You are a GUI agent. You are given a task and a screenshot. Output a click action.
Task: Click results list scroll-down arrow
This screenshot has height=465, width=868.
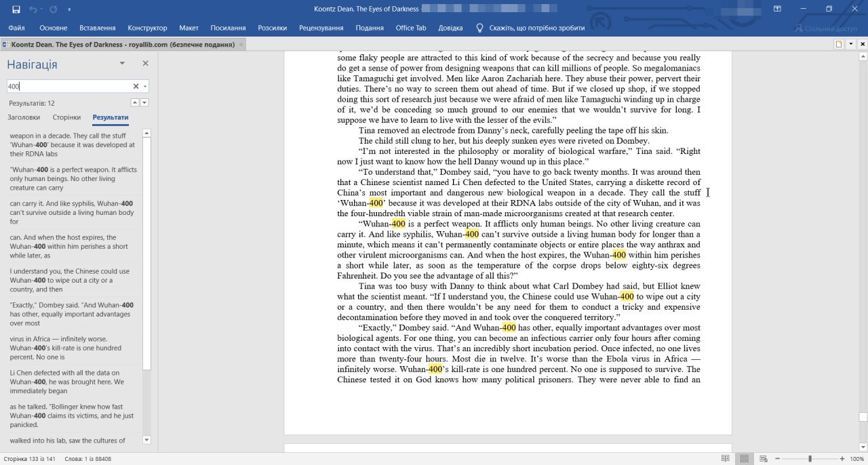[x=146, y=440]
